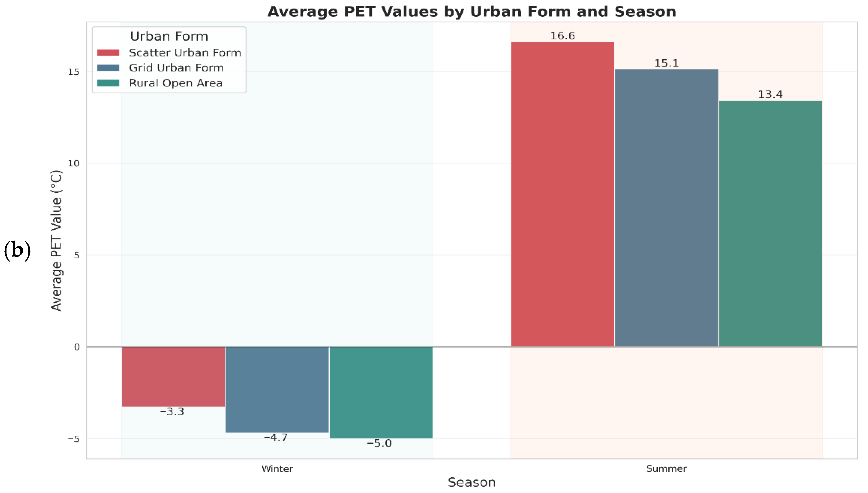Click the Scatter Urban Form red legend swatch
The width and height of the screenshot is (868, 493).
point(108,53)
